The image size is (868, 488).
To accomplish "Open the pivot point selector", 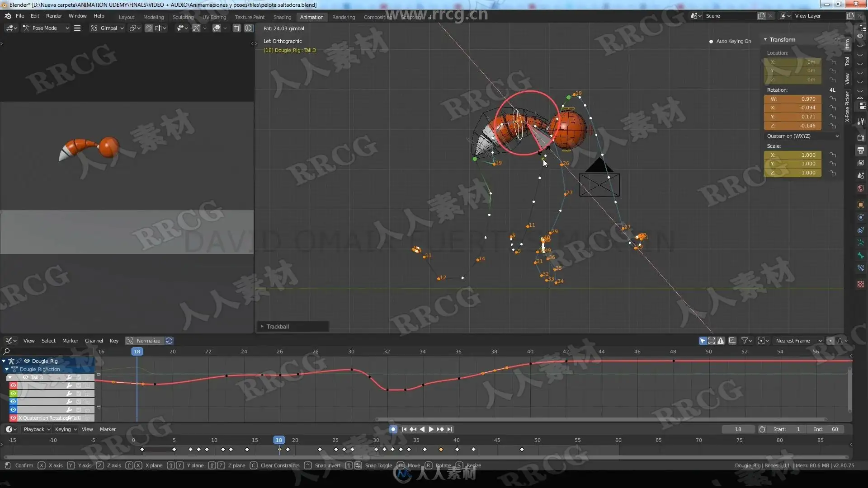I will click(x=135, y=28).
